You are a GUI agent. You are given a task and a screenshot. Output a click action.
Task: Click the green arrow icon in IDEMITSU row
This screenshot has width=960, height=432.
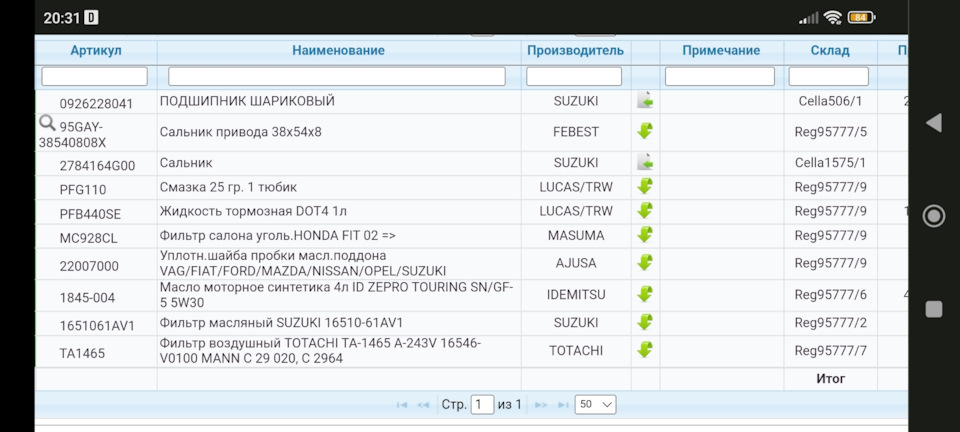(x=645, y=294)
